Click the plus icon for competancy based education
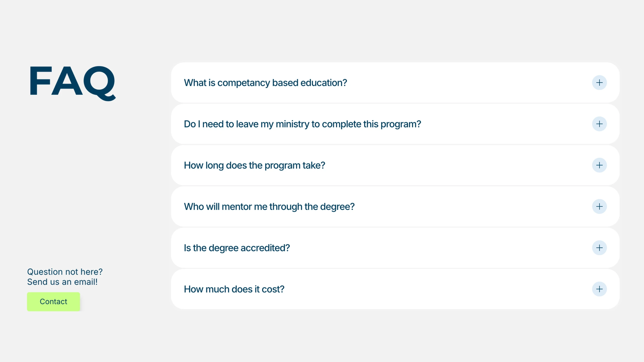This screenshot has height=362, width=644. pyautogui.click(x=599, y=83)
